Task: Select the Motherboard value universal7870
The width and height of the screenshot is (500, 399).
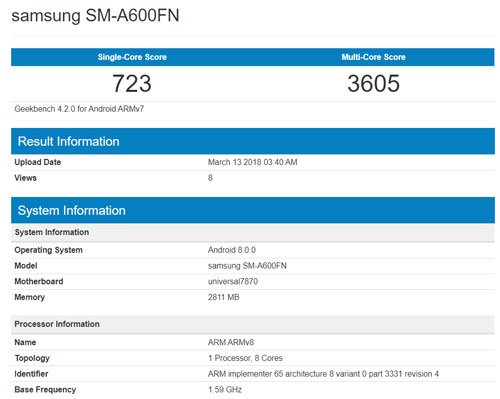Action: click(x=233, y=281)
